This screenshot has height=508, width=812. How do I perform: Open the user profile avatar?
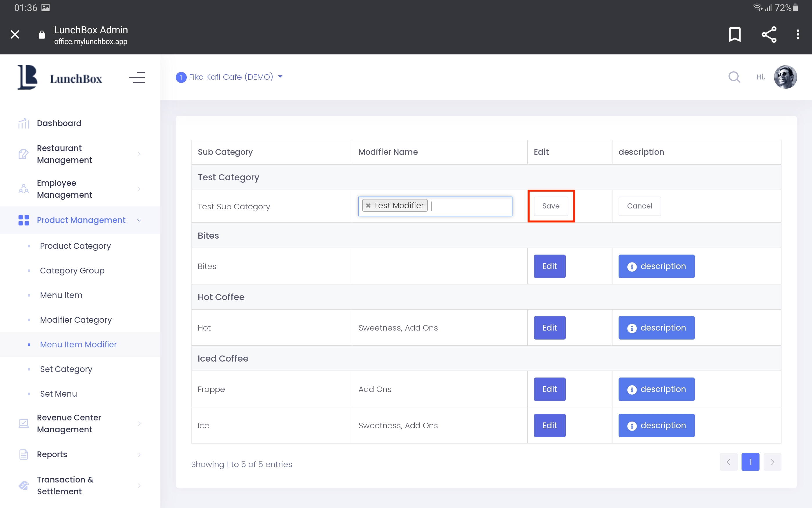[x=785, y=77]
